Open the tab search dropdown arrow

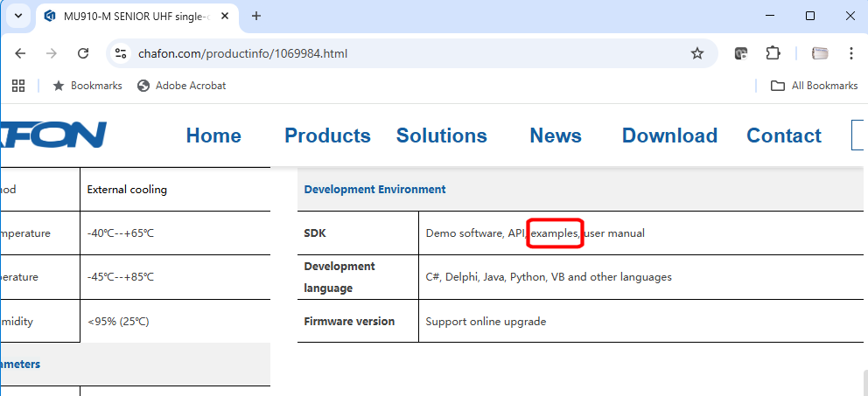click(18, 16)
